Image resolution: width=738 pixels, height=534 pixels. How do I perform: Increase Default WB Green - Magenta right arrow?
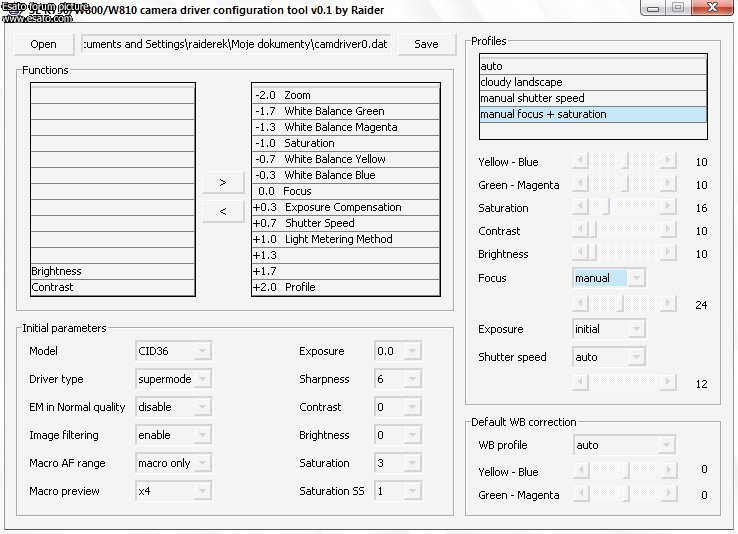pos(668,494)
